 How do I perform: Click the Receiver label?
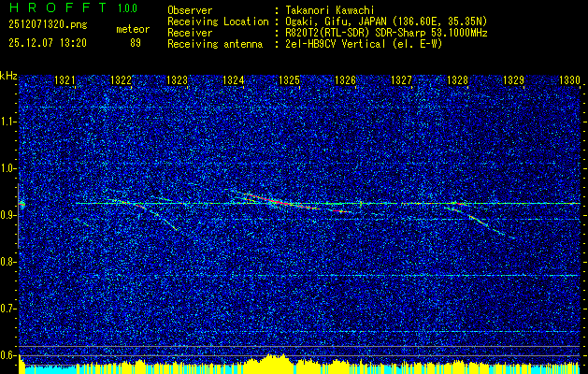coord(190,33)
